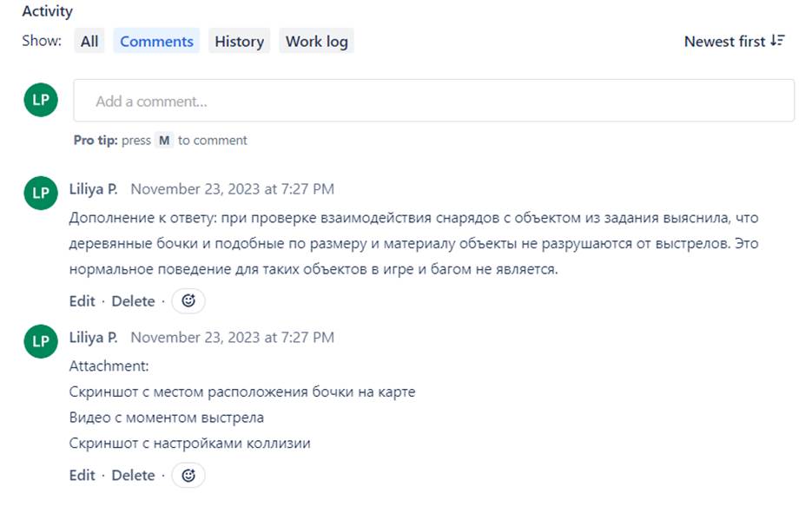
Task: Open Liliya P. profile from the "Дополнение к ответу" comment
Action: 93,188
